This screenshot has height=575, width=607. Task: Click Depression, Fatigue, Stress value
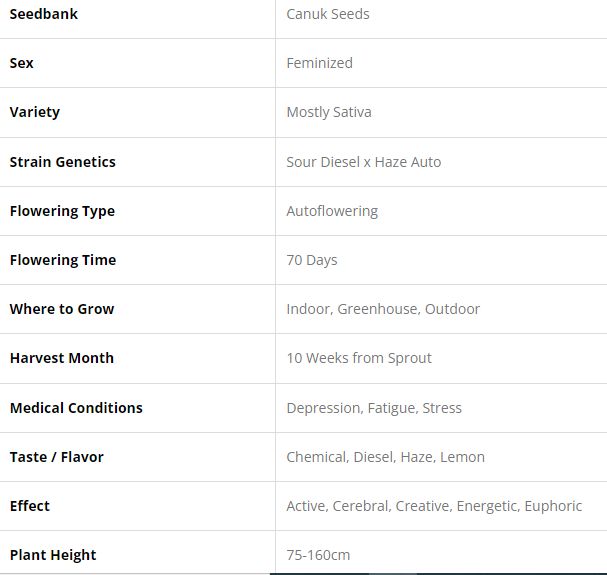click(x=374, y=408)
